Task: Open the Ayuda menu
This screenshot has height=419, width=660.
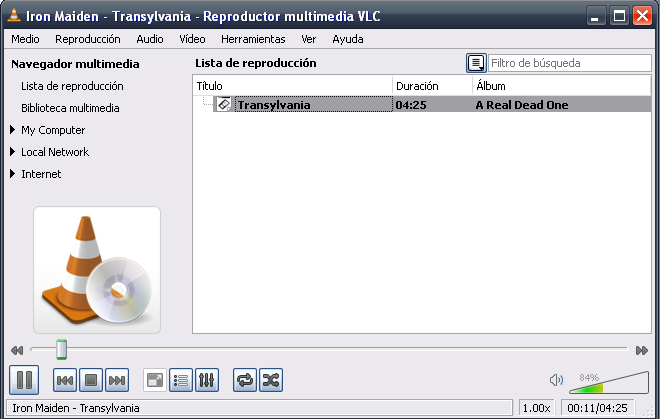Action: [x=348, y=39]
